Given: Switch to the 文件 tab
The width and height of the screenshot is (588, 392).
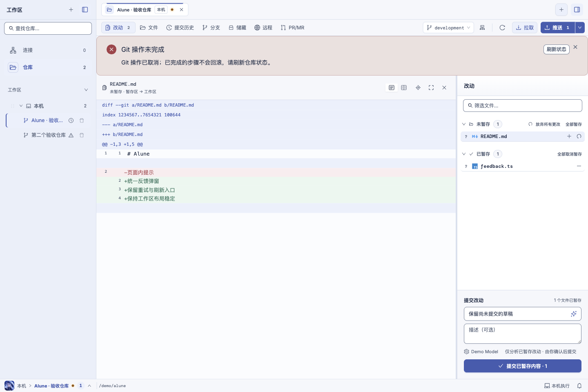Looking at the screenshot, I should pyautogui.click(x=149, y=28).
